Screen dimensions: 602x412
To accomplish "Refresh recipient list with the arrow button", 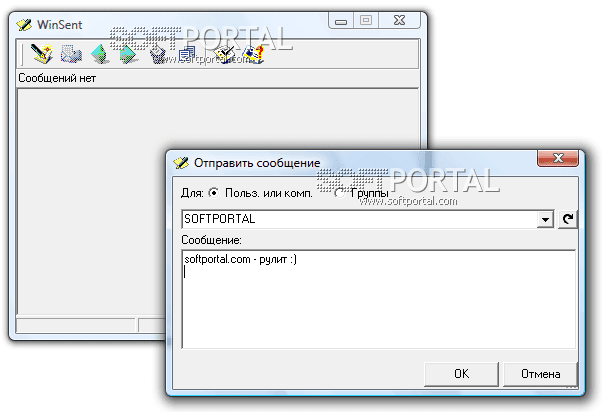I will pyautogui.click(x=567, y=219).
